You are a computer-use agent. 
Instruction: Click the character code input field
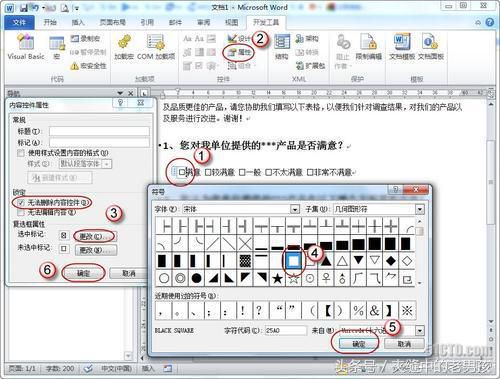tap(286, 330)
